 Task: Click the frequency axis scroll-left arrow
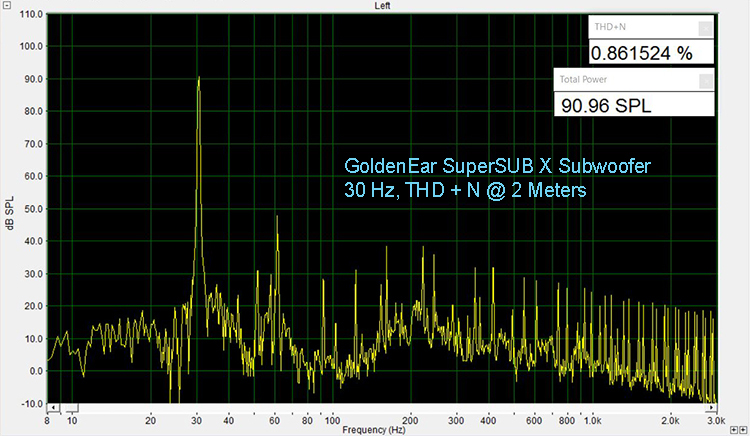52,408
